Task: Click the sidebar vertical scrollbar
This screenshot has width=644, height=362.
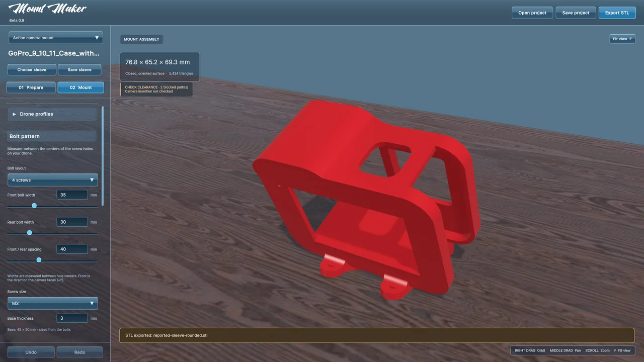Action: pos(103,156)
